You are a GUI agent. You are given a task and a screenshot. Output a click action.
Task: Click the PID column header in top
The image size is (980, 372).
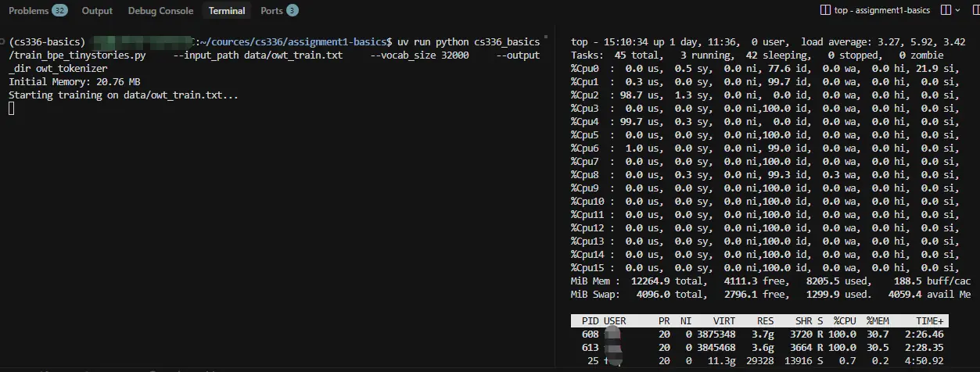click(590, 321)
